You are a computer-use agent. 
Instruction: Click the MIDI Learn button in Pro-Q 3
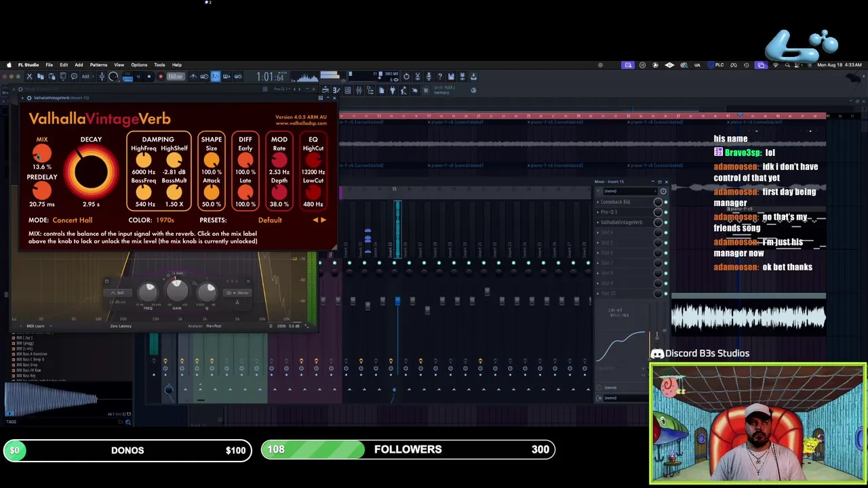[x=35, y=326]
